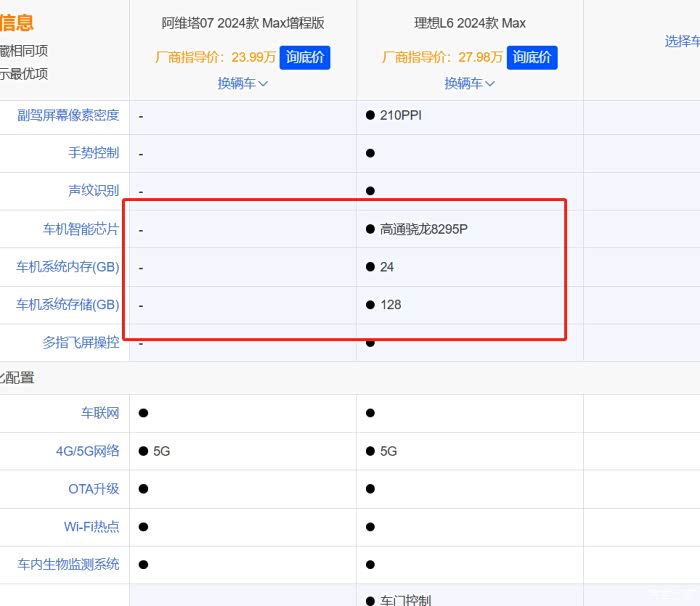
Task: Select 高通骁龙8295P chip value
Action: [424, 229]
